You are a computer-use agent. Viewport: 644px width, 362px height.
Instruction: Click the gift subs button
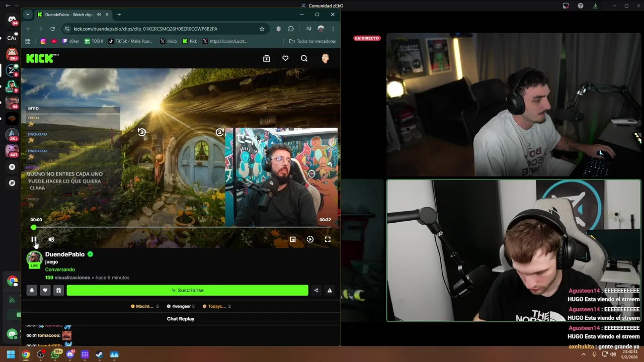[58, 290]
